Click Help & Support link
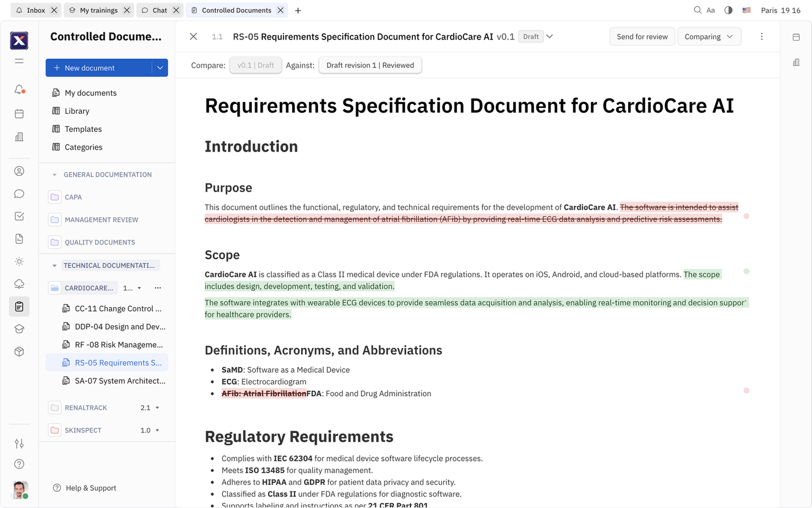Image resolution: width=812 pixels, height=508 pixels. coord(85,488)
